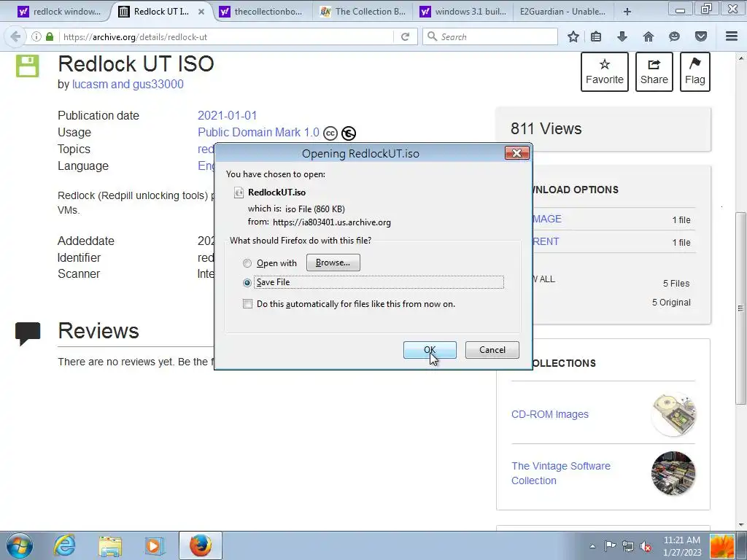Viewport: 747px width, 560px height.
Task: Open site identity info icon
Action: [x=36, y=36]
